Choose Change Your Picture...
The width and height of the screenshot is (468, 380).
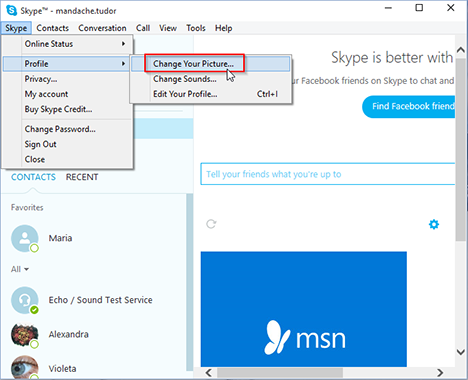click(211, 64)
